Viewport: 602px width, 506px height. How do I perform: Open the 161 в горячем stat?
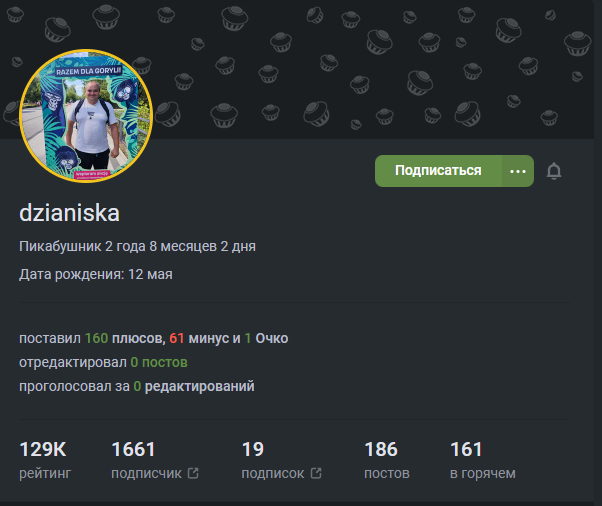click(x=483, y=460)
